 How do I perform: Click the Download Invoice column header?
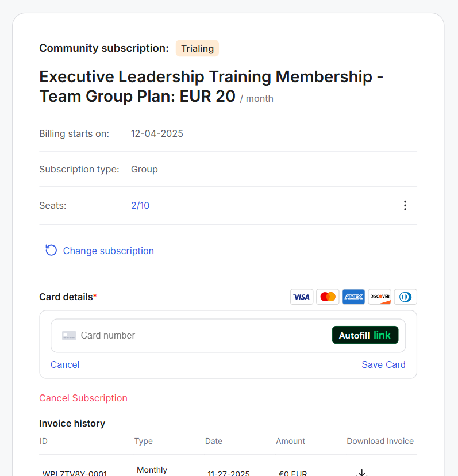tap(380, 441)
